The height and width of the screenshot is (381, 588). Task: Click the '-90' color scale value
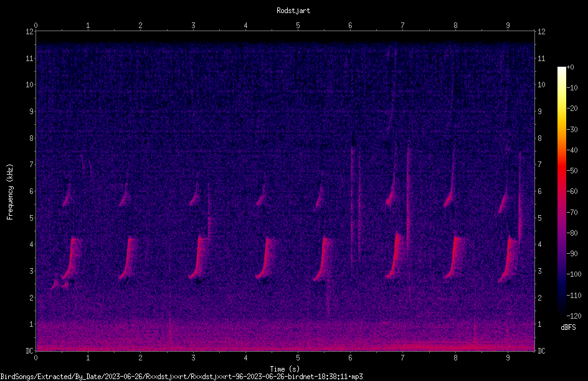click(x=572, y=254)
